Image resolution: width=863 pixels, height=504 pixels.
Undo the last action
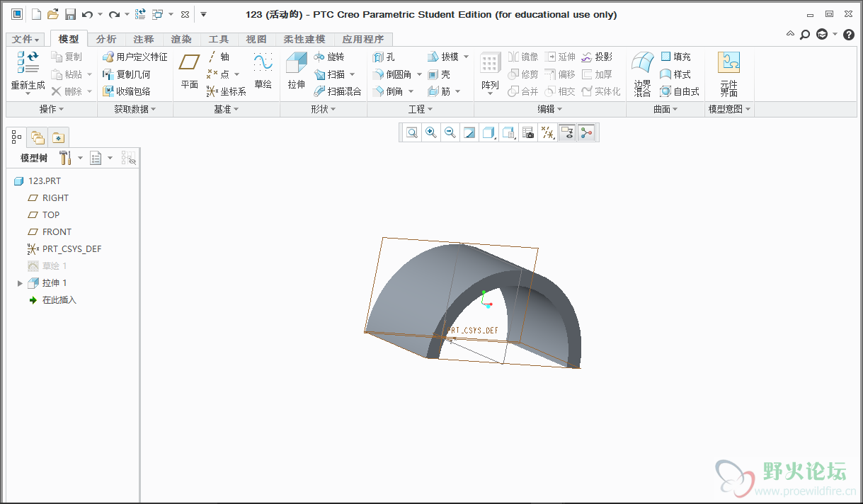pyautogui.click(x=88, y=14)
